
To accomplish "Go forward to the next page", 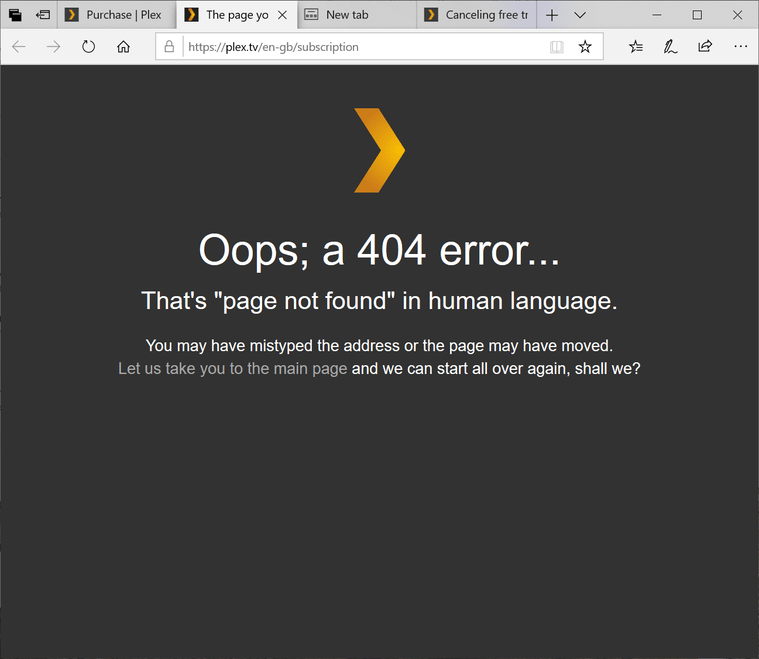I will click(54, 46).
